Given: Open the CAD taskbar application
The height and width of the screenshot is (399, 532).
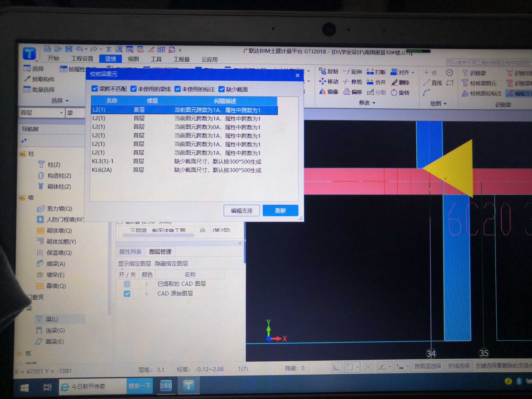Looking at the screenshot, I should pyautogui.click(x=166, y=386).
